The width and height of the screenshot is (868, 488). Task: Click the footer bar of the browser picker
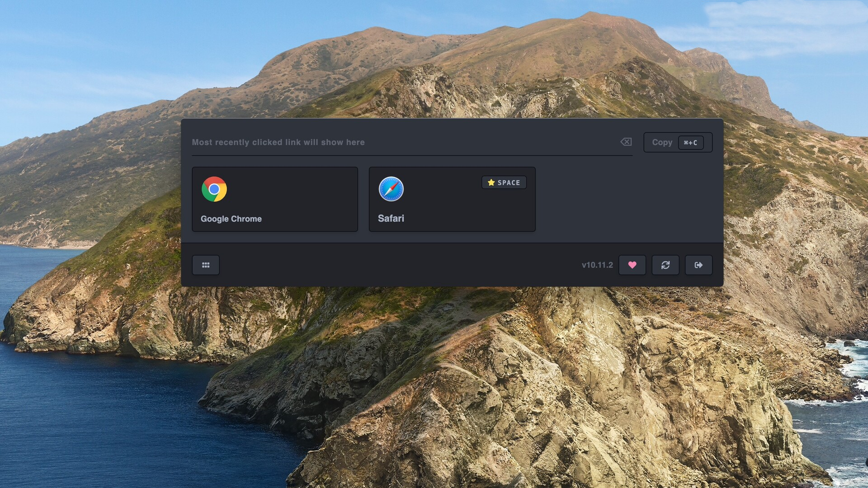[407, 265]
